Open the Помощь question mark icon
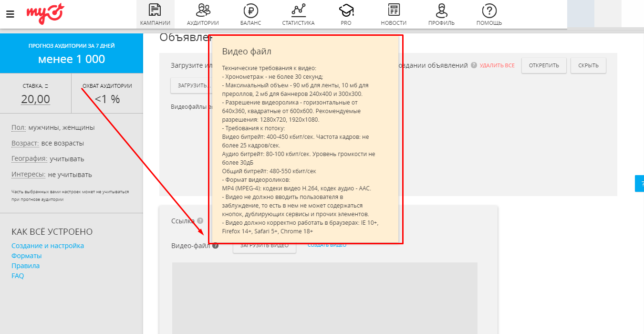Viewport: 644px width, 334px height. (x=489, y=10)
